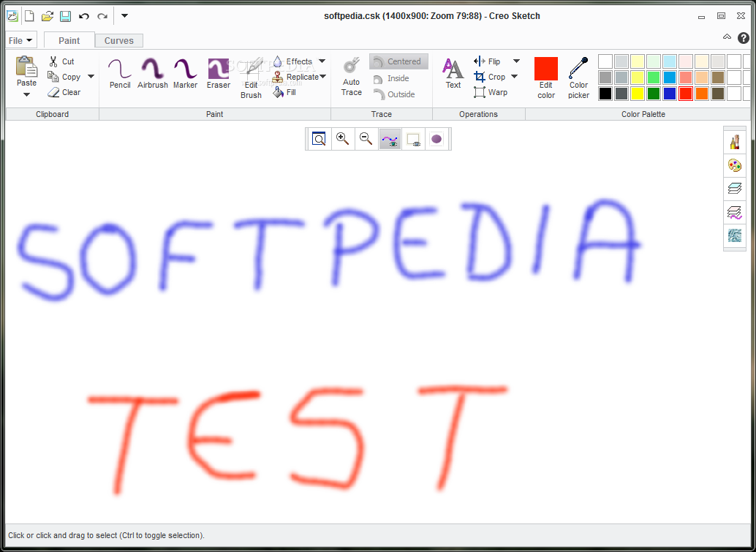Pick the dark blue color swatch
Screen dimensions: 756x552
coord(670,94)
